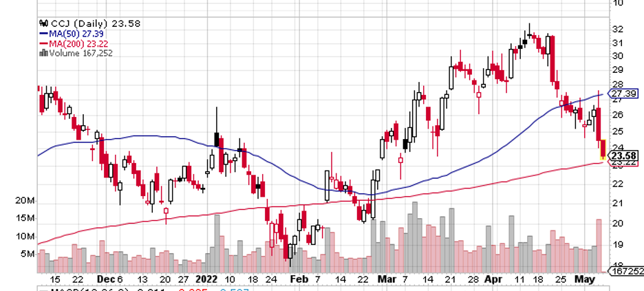Click the 26 price axis label

pos(618,114)
